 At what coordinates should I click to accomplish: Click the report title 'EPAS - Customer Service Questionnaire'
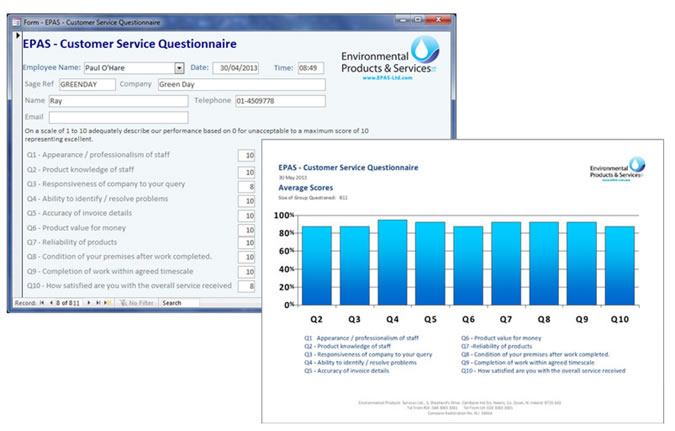(x=348, y=167)
